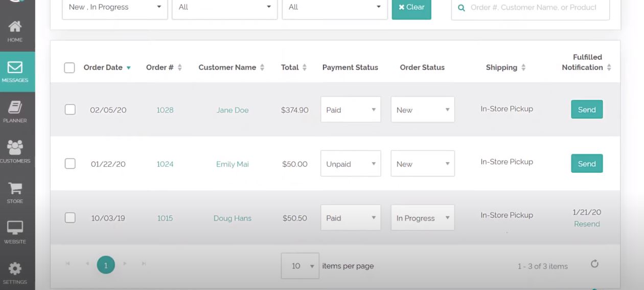Open Website monitor icon
Viewport: 644px width, 290px height.
(x=15, y=229)
